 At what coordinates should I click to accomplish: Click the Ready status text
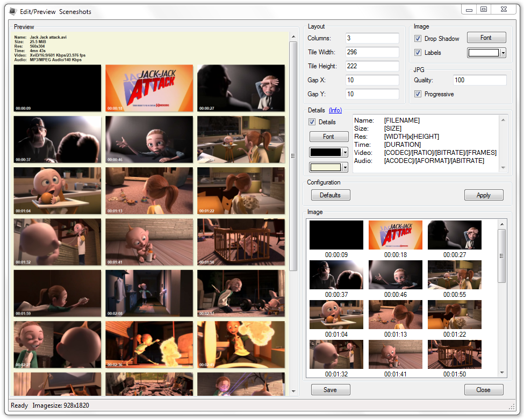click(x=19, y=405)
